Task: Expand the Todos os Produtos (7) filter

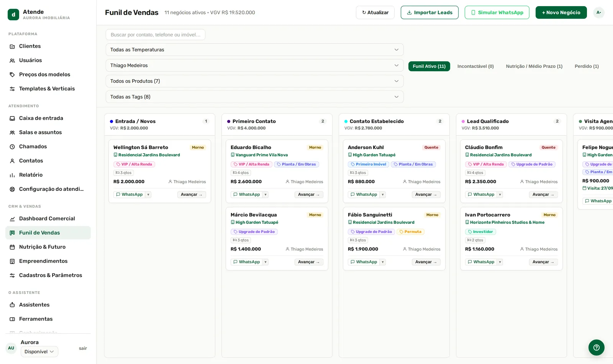Action: click(x=254, y=81)
